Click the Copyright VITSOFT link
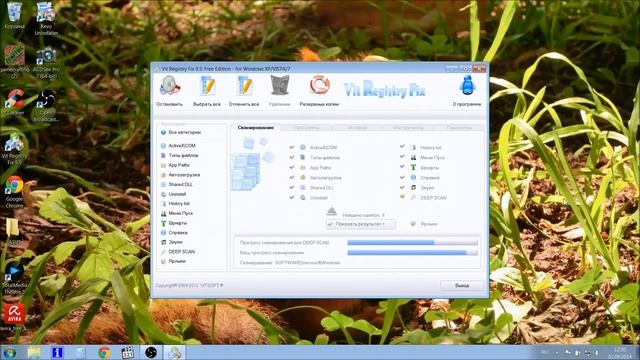The height and width of the screenshot is (360, 640). click(189, 285)
